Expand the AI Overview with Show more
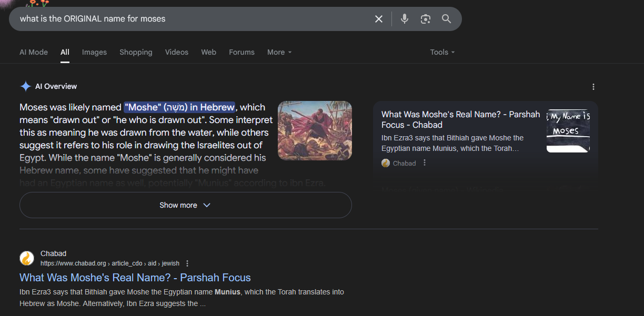 (x=185, y=205)
